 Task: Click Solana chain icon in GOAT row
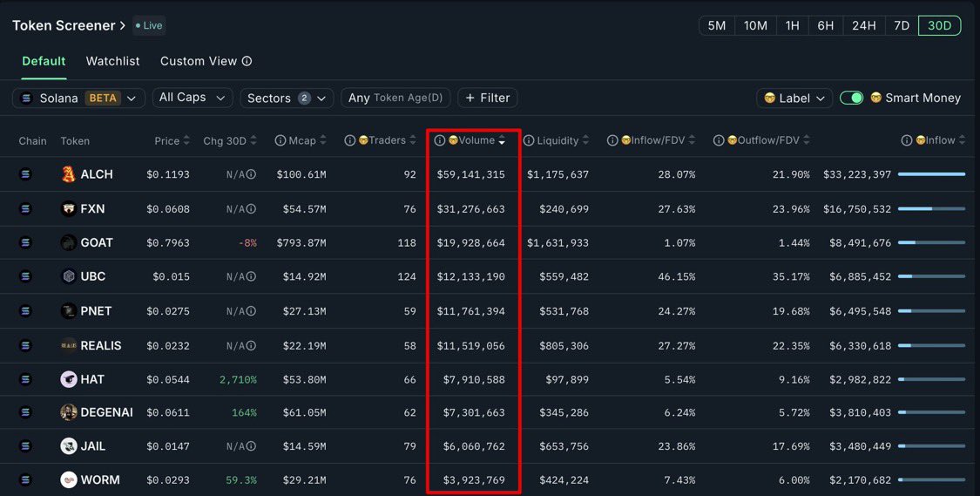(25, 242)
